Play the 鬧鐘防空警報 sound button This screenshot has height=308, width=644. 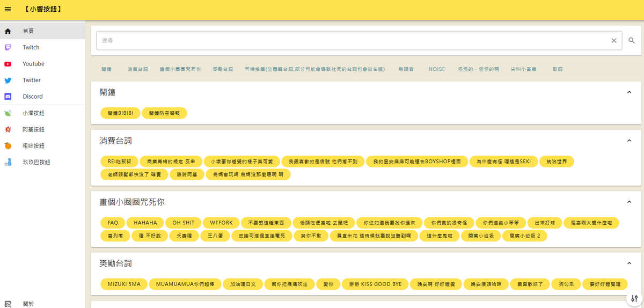pos(165,113)
